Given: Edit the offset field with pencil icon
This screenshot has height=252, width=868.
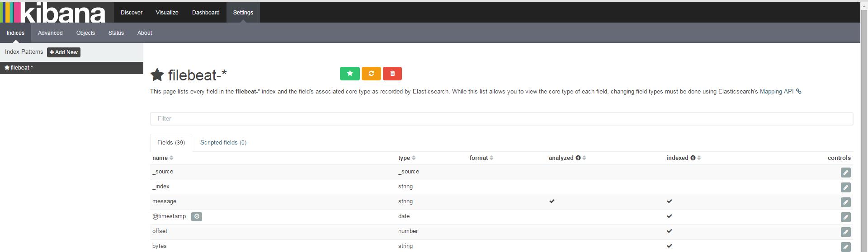Looking at the screenshot, I should click(x=845, y=232).
